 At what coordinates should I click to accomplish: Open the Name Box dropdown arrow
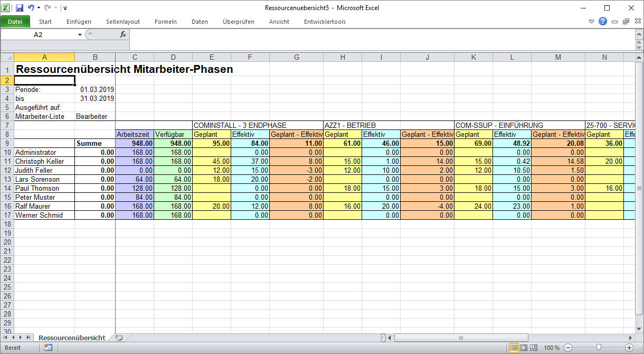pos(80,34)
